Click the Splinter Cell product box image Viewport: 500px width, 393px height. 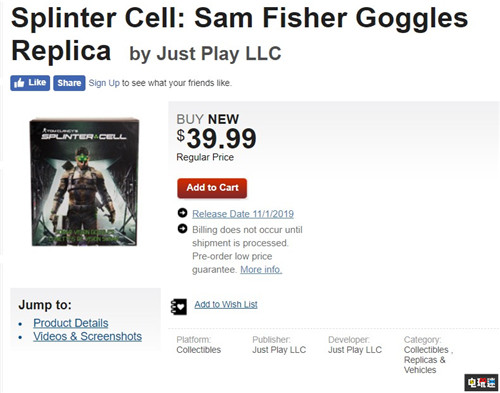coord(84,182)
